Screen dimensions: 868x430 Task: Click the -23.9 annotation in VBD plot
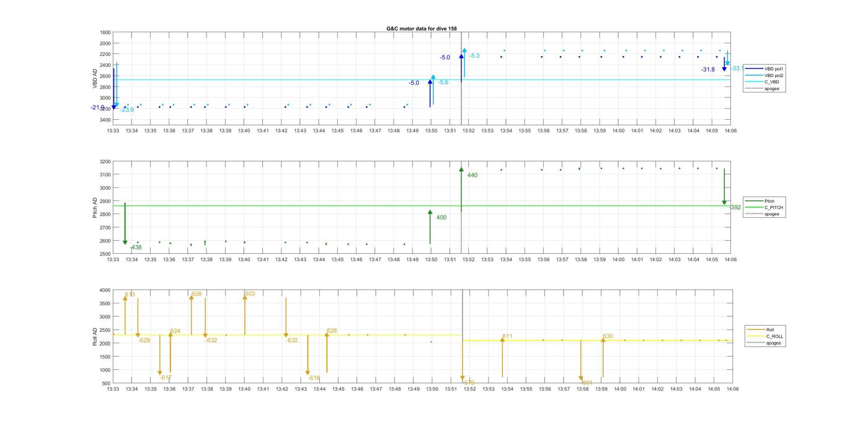coord(126,110)
